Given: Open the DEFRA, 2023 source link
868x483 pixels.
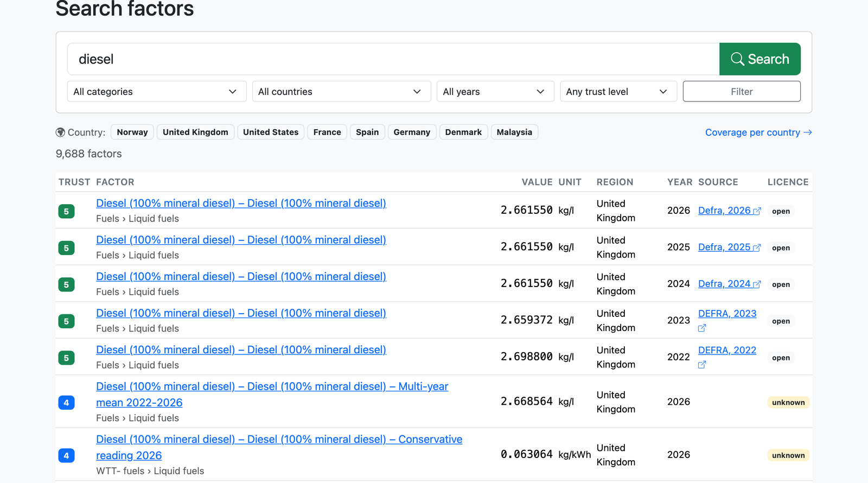Looking at the screenshot, I should click(x=727, y=314).
